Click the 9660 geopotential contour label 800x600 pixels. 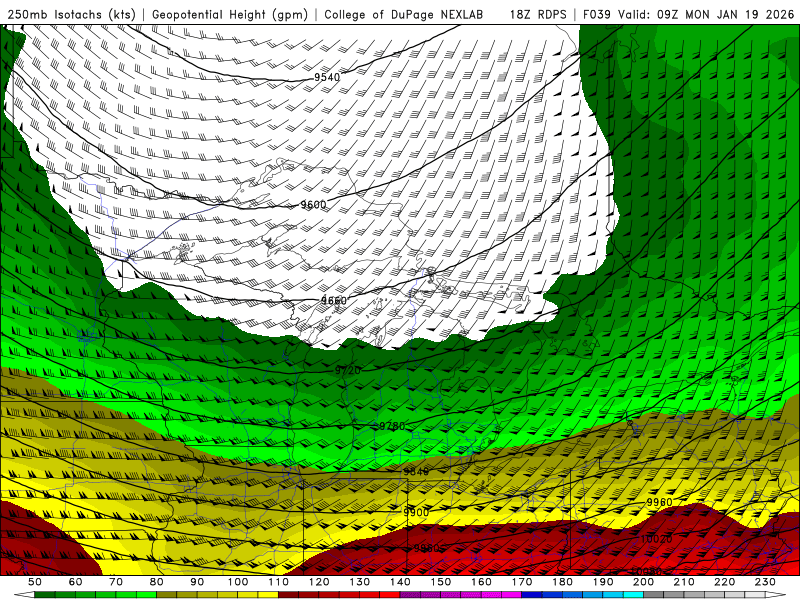[334, 301]
